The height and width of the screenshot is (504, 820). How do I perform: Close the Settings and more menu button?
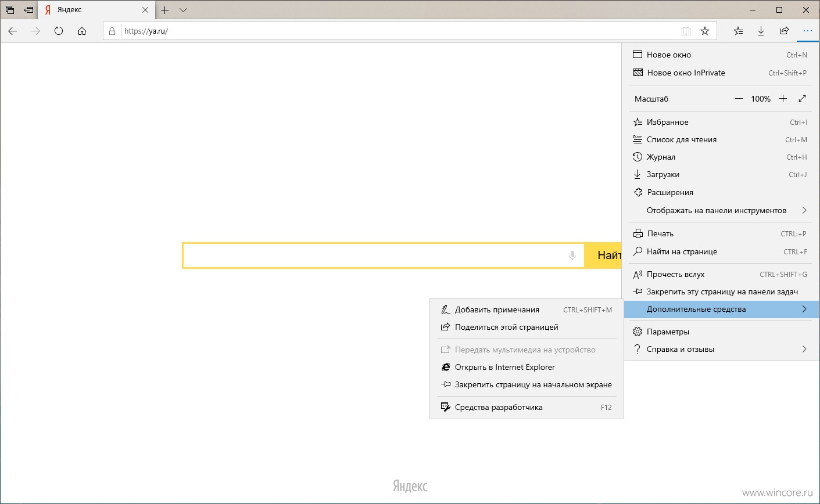point(808,31)
